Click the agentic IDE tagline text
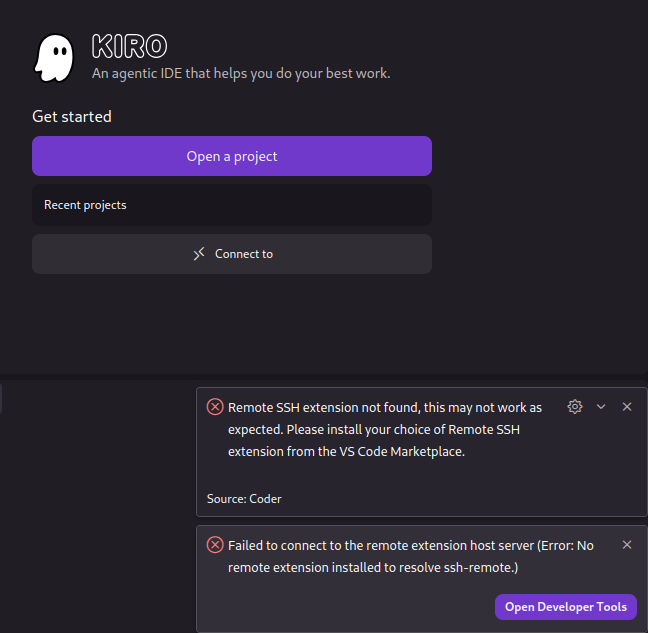 241,73
